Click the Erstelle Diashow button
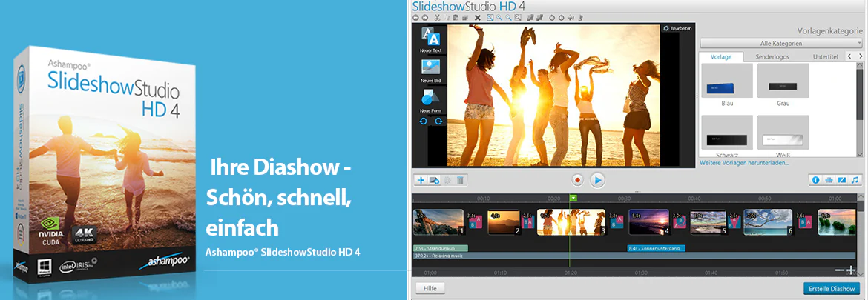 point(832,288)
